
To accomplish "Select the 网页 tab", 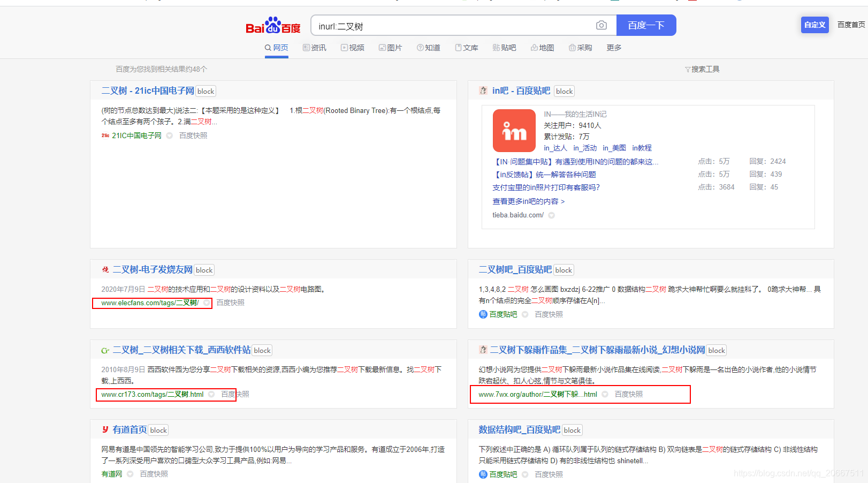I will pyautogui.click(x=277, y=48).
